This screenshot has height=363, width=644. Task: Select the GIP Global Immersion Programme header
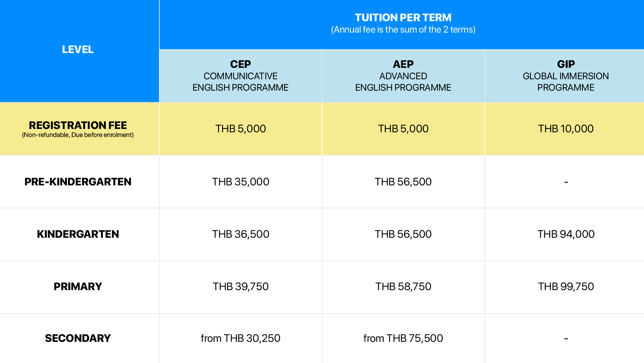coord(566,76)
